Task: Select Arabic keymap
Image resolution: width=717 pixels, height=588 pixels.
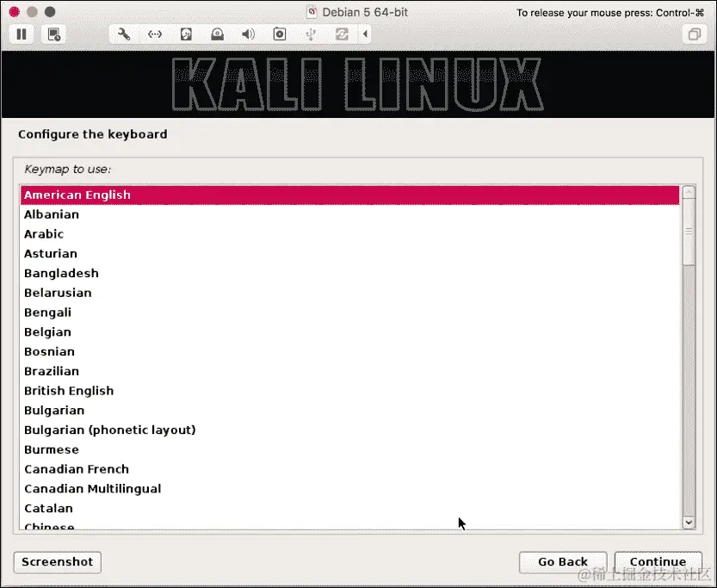Action: [x=349, y=234]
